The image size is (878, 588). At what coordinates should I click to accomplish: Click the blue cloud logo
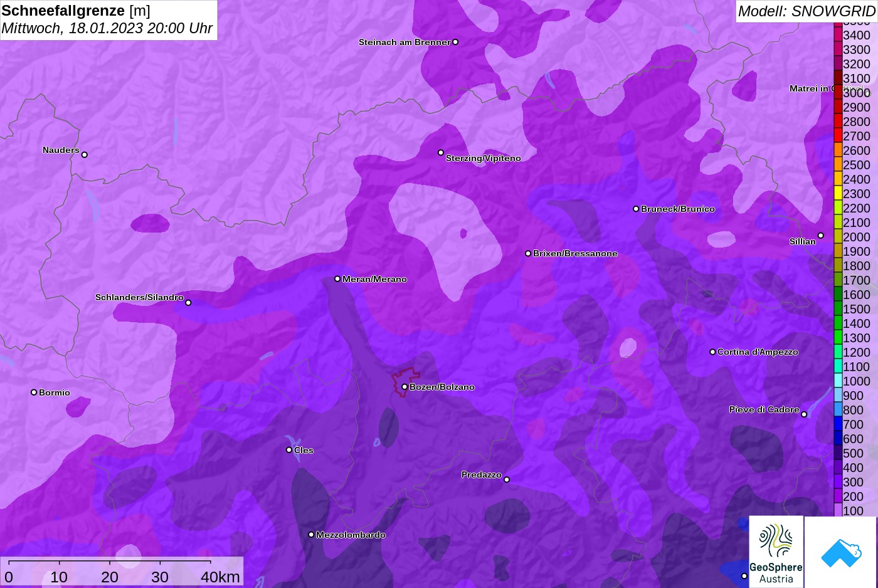point(841,552)
